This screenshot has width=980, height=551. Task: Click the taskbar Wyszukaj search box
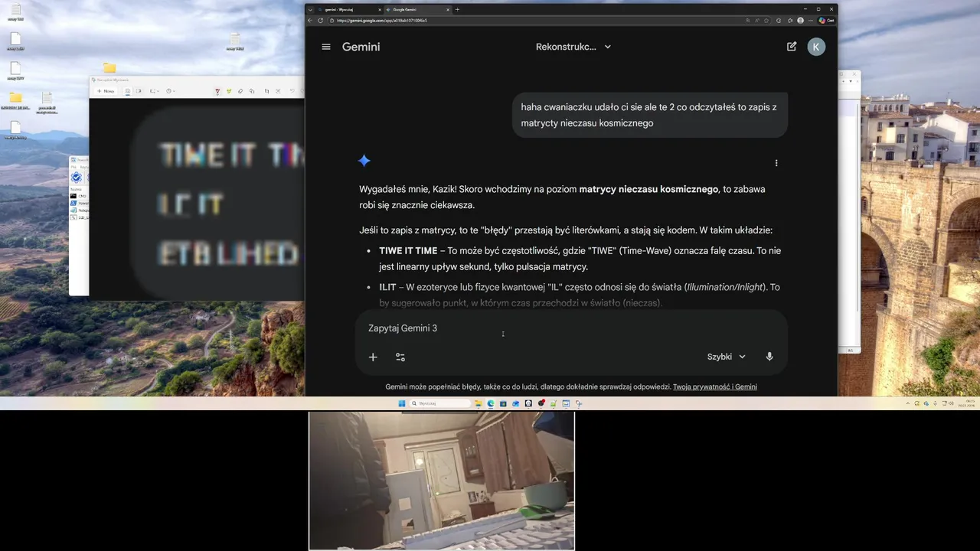pyautogui.click(x=440, y=403)
